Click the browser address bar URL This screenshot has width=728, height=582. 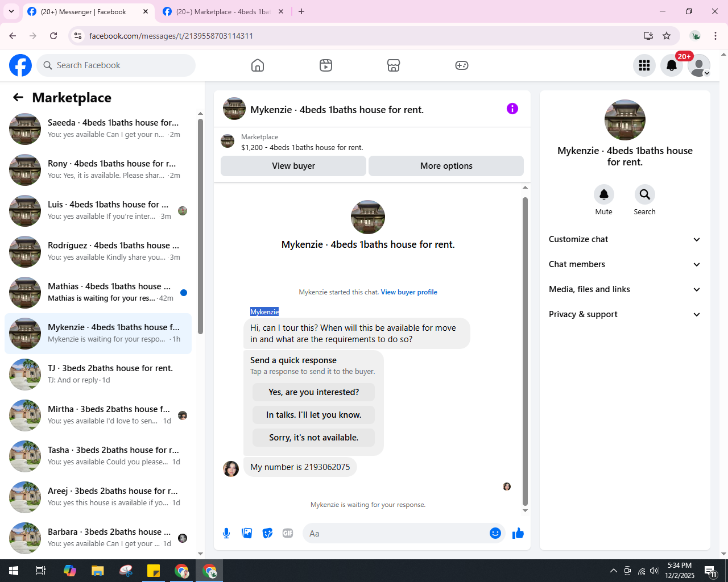click(171, 36)
